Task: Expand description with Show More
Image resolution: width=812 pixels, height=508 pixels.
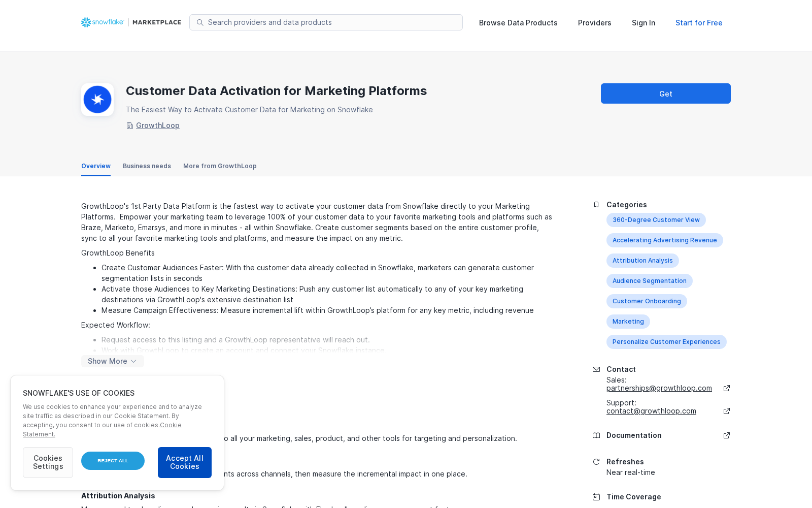Action: (113, 361)
